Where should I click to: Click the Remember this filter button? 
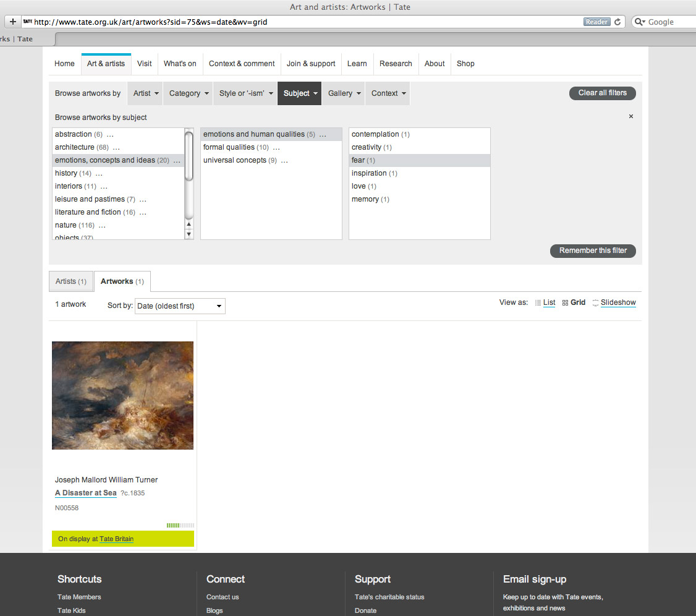point(593,250)
